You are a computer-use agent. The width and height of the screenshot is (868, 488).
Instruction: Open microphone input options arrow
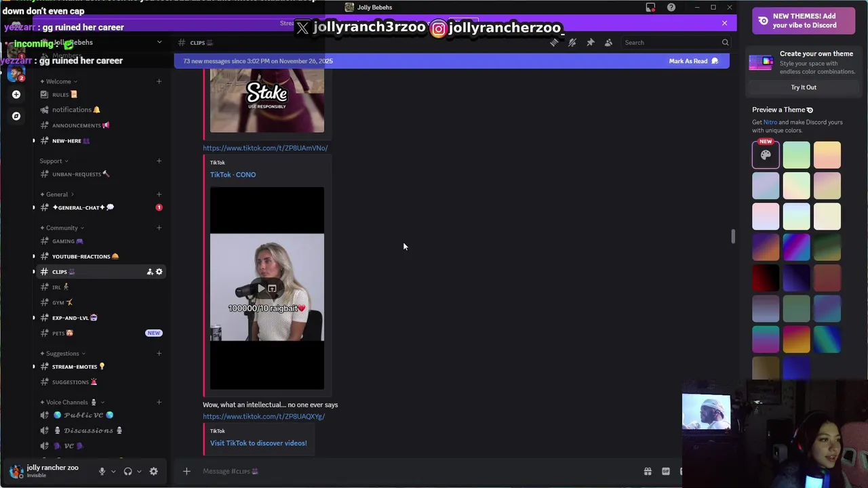click(x=113, y=472)
